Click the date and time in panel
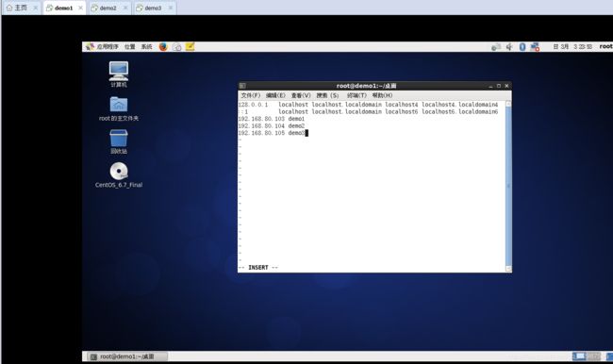 pos(572,47)
